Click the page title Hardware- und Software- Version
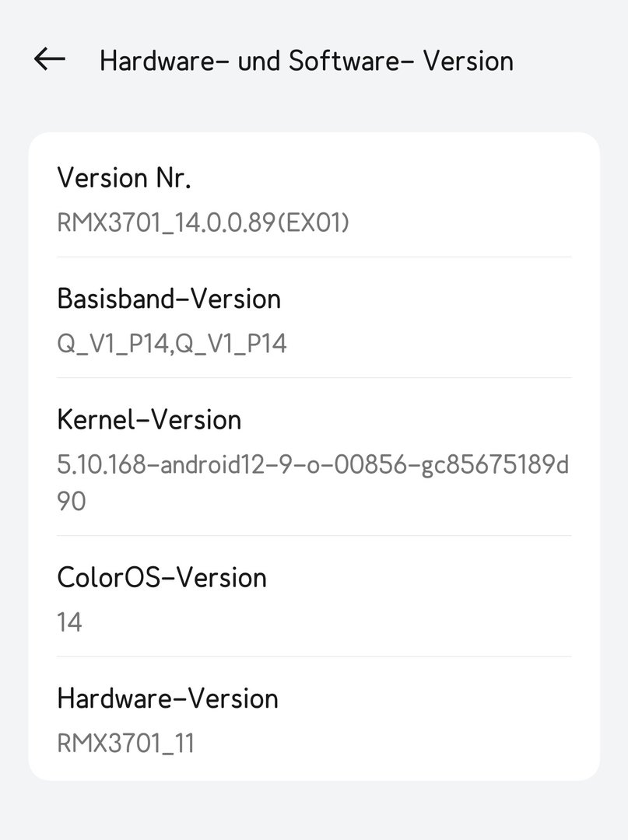The width and height of the screenshot is (628, 840). pos(306,61)
